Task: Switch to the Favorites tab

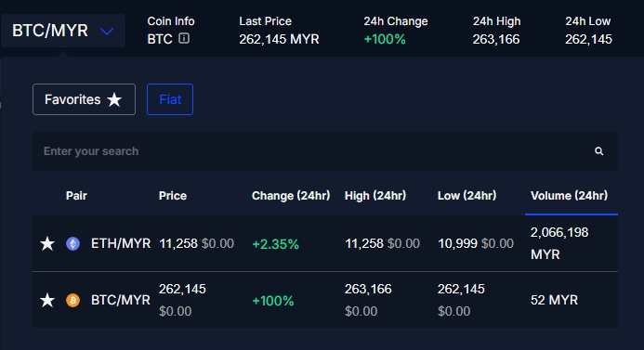Action: pos(84,99)
